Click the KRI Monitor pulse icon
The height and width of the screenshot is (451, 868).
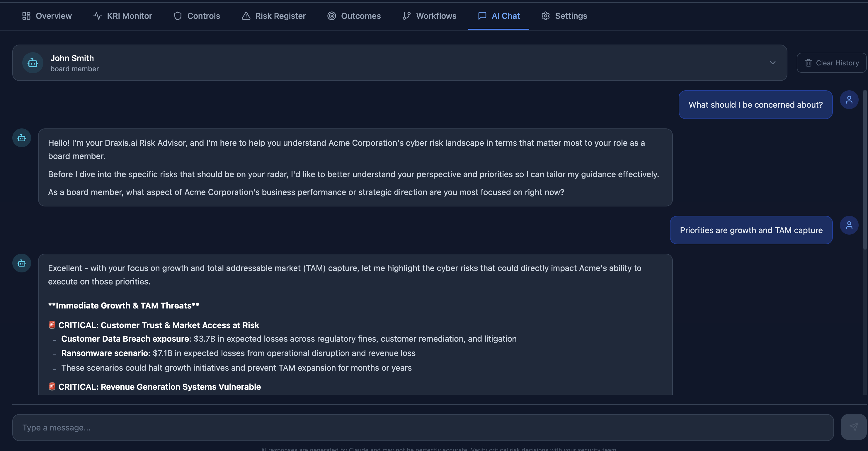pyautogui.click(x=97, y=16)
